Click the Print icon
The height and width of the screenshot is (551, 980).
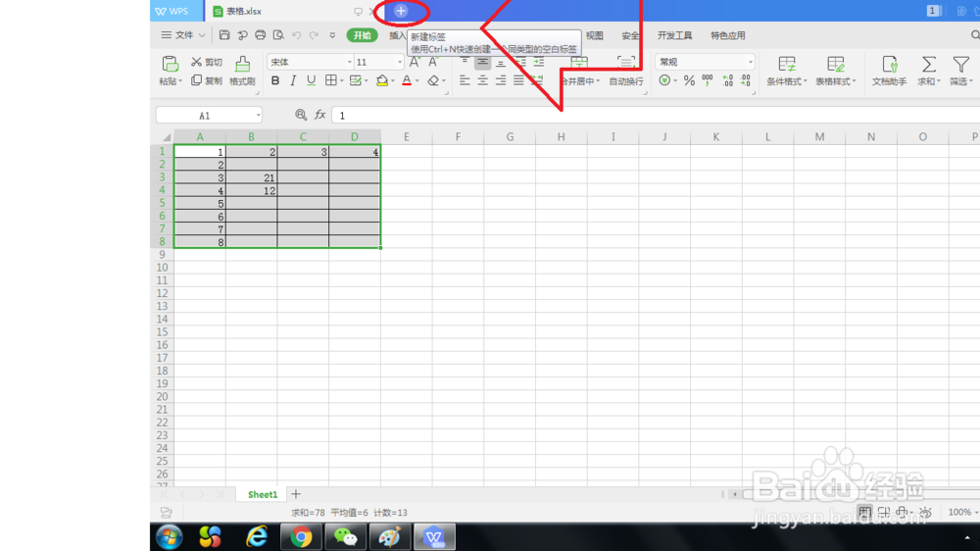click(x=260, y=35)
